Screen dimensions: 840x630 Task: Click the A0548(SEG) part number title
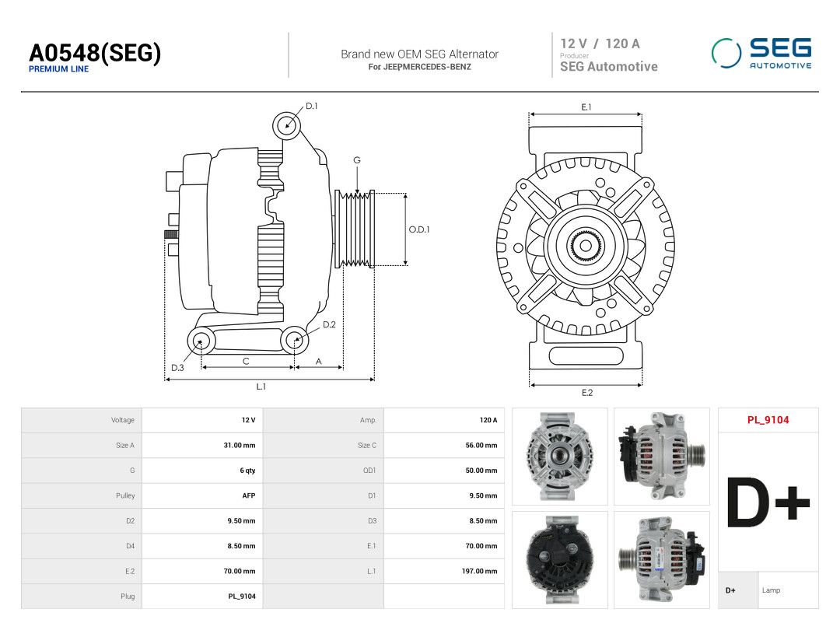[x=95, y=53]
